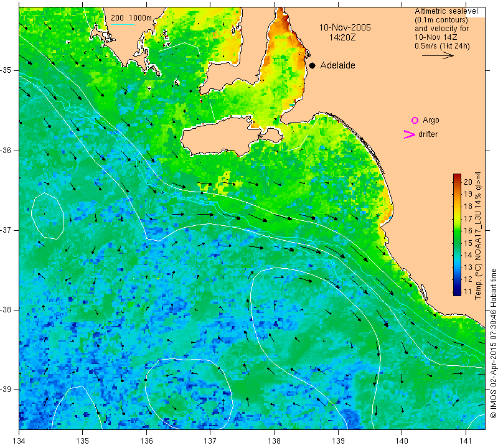Click the longitude axis label 138
The height and width of the screenshot is (448, 498).
click(274, 441)
